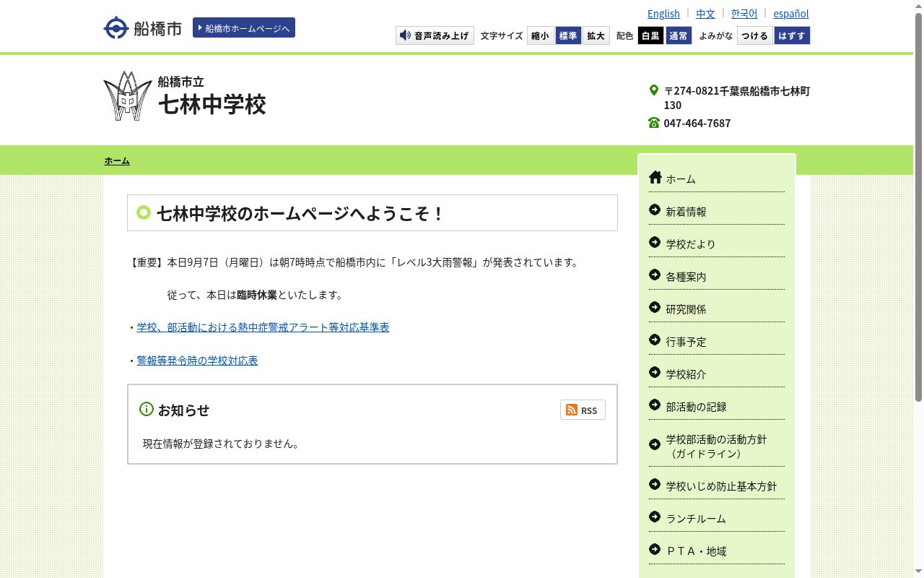The height and width of the screenshot is (578, 924).
Task: Set text size to 拡大
Action: click(596, 35)
